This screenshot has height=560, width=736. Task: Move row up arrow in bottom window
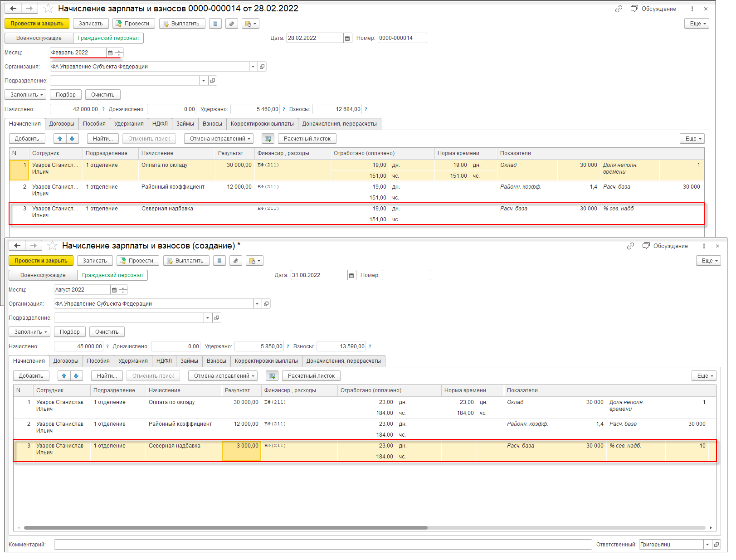click(64, 376)
